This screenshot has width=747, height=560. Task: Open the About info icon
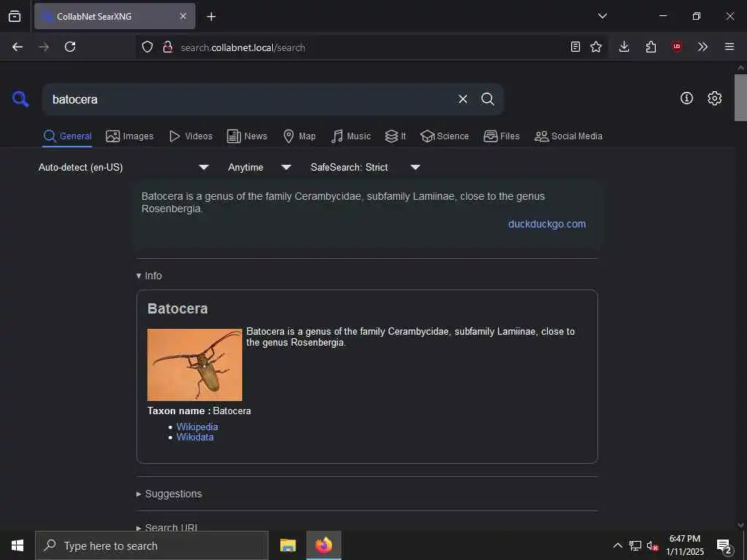coord(686,98)
